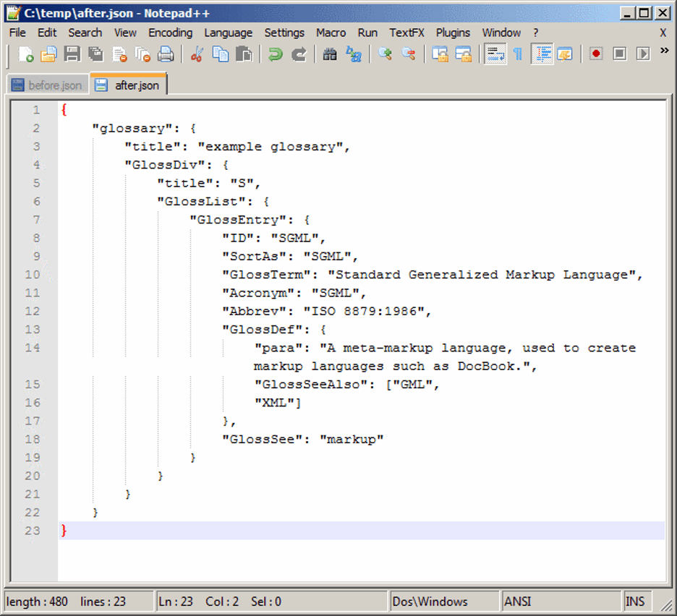Click the Zoom In magnifier icon

(x=385, y=54)
